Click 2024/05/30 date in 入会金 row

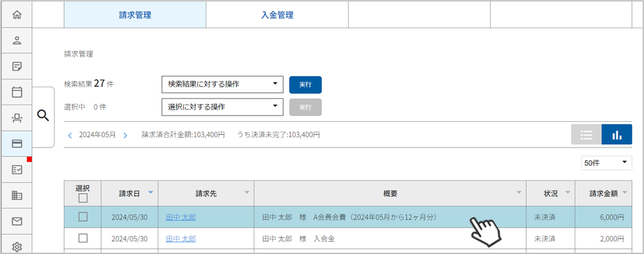click(129, 239)
